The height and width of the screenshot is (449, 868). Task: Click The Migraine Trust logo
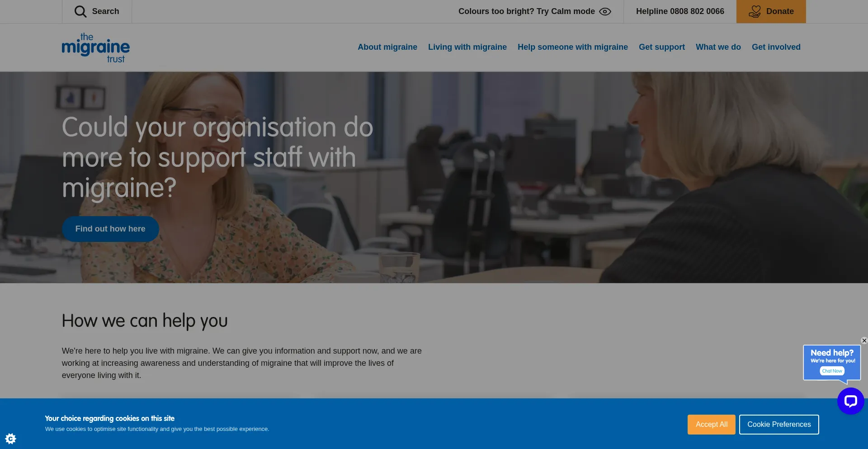[95, 47]
